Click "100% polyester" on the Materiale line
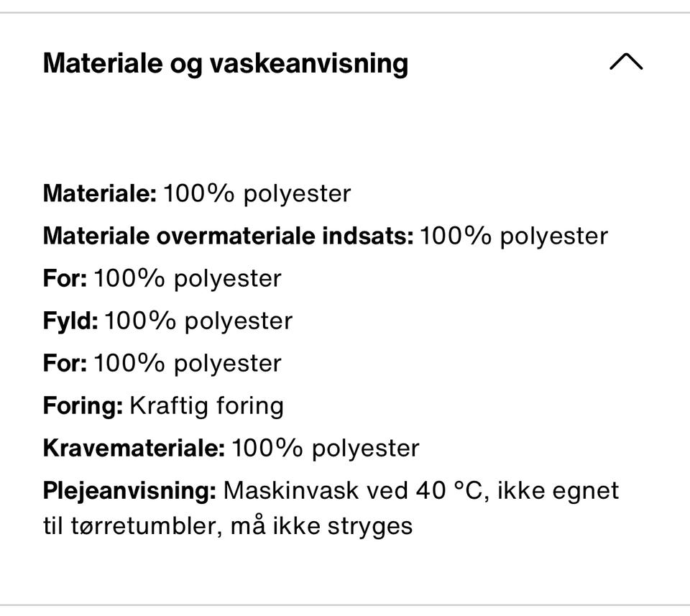690x616 pixels. tap(257, 193)
